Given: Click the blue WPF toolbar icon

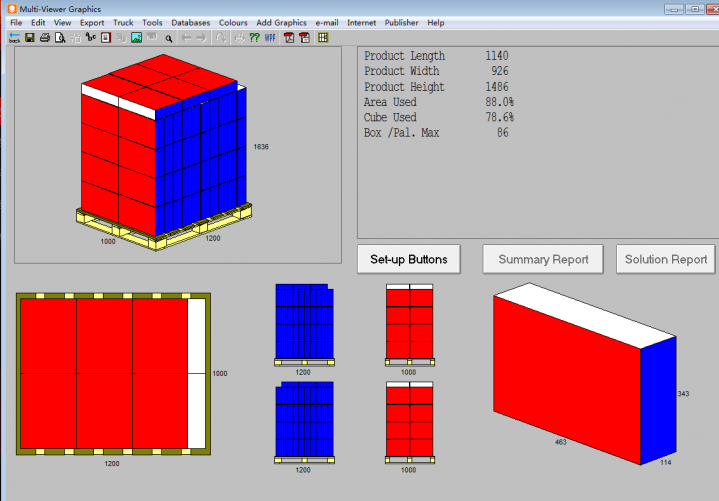Looking at the screenshot, I should (270, 38).
